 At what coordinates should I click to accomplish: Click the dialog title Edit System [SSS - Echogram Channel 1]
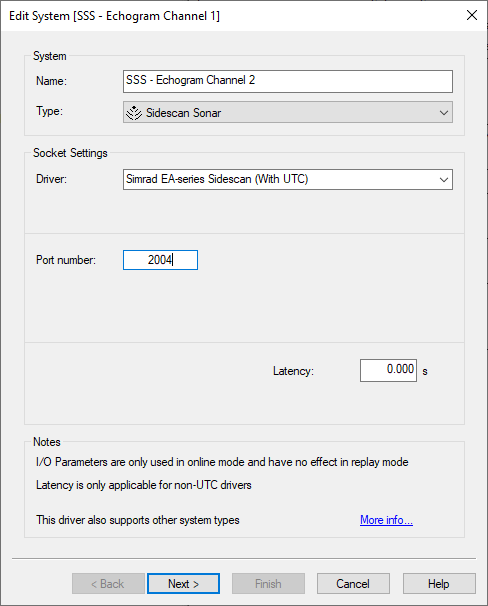(x=114, y=16)
